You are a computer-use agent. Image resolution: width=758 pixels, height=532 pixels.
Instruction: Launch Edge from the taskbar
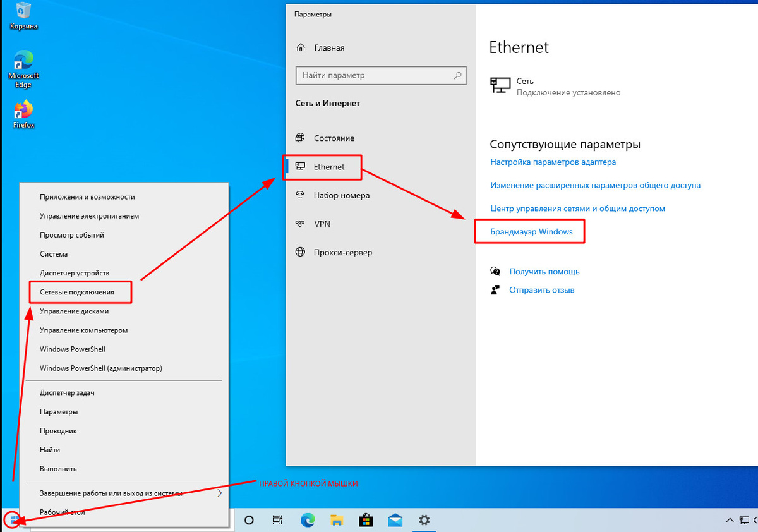pos(308,521)
